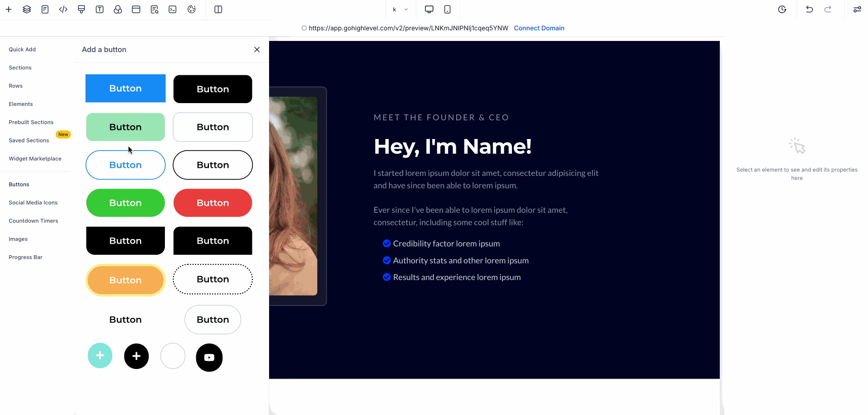868x415 pixels.
Task: Open the cookie consent icon
Action: tap(191, 10)
